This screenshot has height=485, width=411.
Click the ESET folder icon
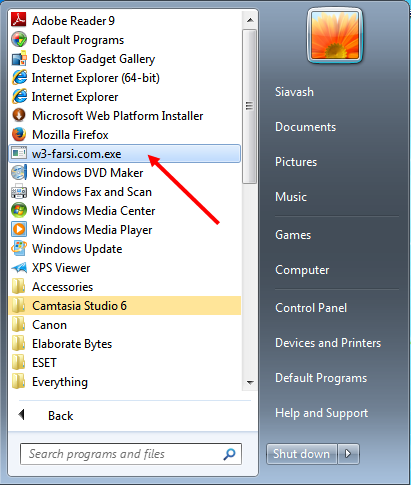[18, 362]
